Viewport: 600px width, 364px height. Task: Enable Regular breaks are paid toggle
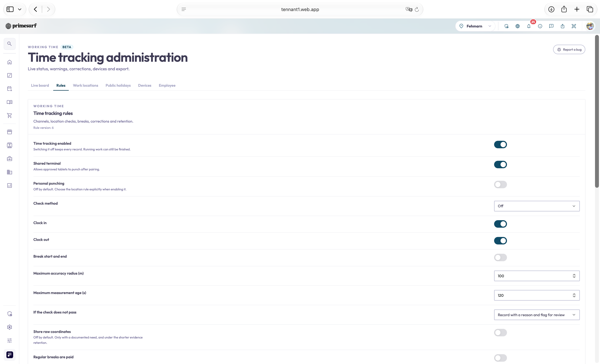[500, 358]
